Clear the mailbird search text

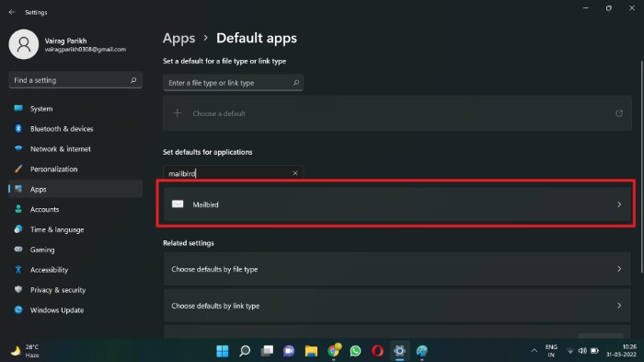coord(295,173)
